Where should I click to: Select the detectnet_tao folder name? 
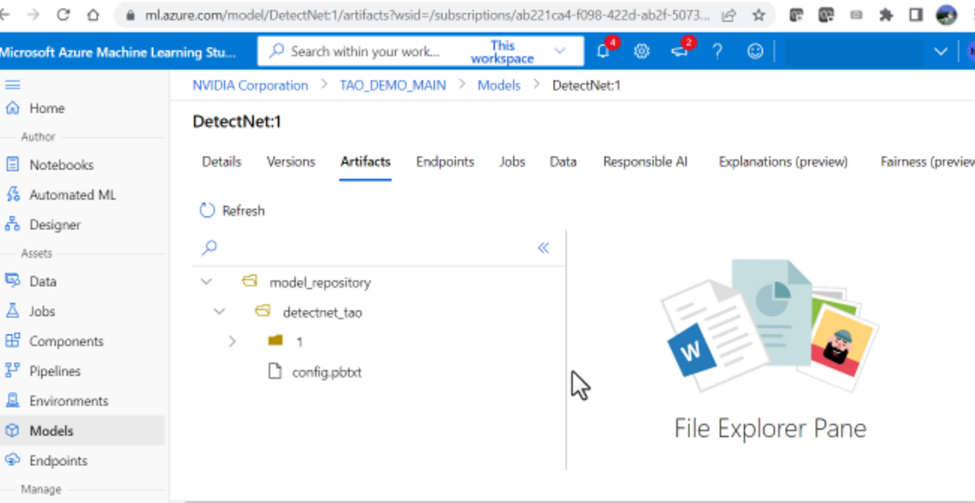coord(322,312)
